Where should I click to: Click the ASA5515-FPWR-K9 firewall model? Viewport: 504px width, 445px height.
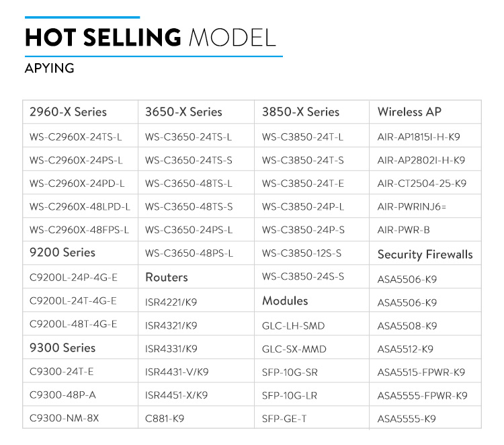pos(421,372)
